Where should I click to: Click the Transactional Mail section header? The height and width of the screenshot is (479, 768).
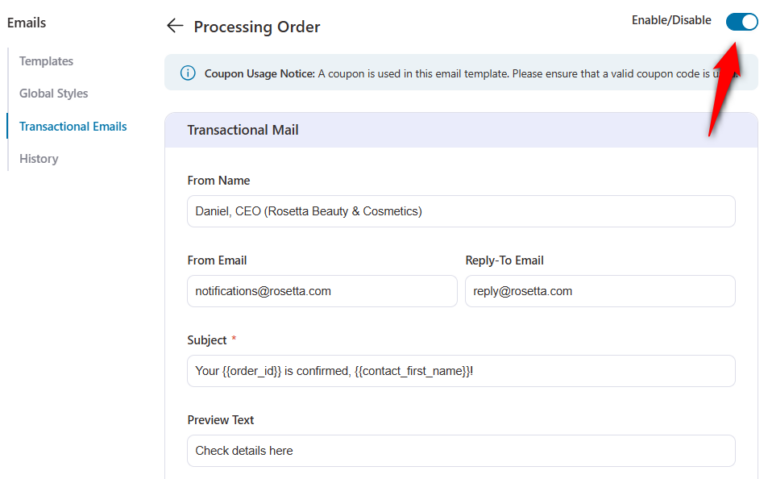pyautogui.click(x=243, y=130)
